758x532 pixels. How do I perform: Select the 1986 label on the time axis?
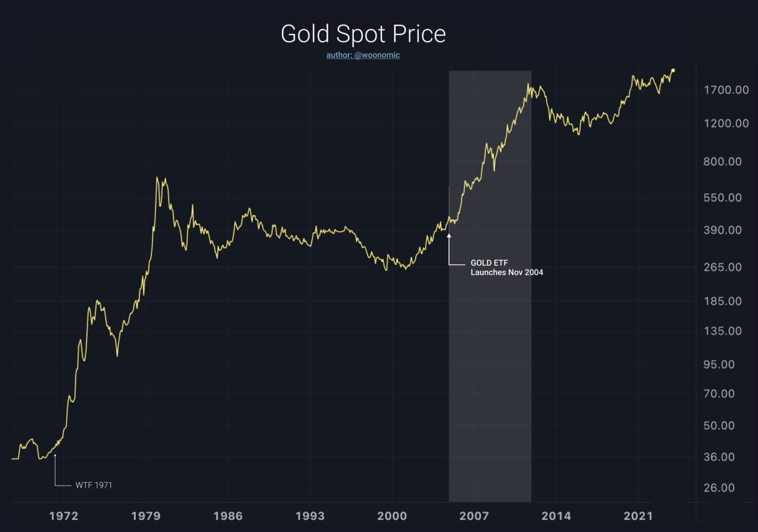228,516
